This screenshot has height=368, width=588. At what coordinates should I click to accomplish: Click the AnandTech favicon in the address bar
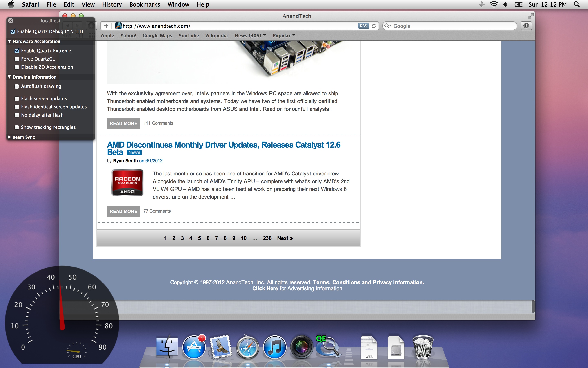[118, 26]
